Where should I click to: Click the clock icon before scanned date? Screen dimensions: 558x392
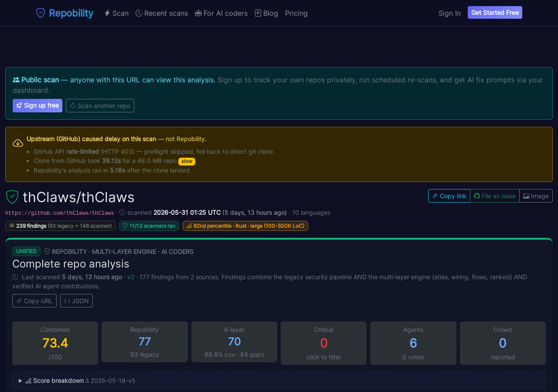pyautogui.click(x=122, y=213)
